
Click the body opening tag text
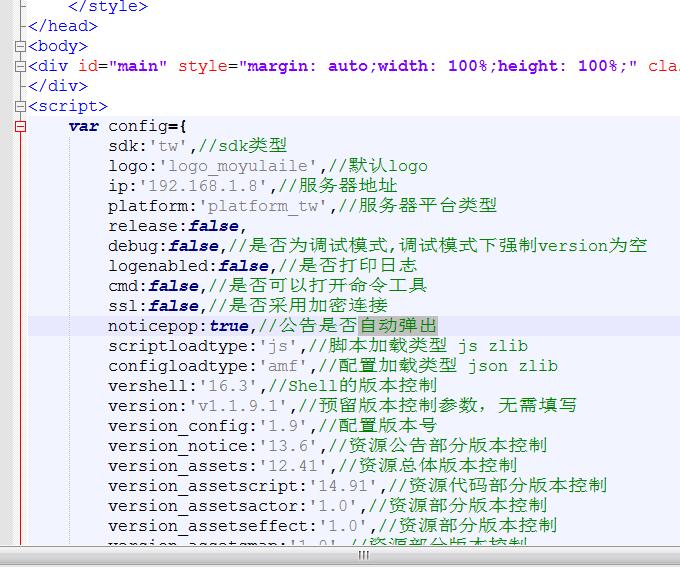coord(58,46)
